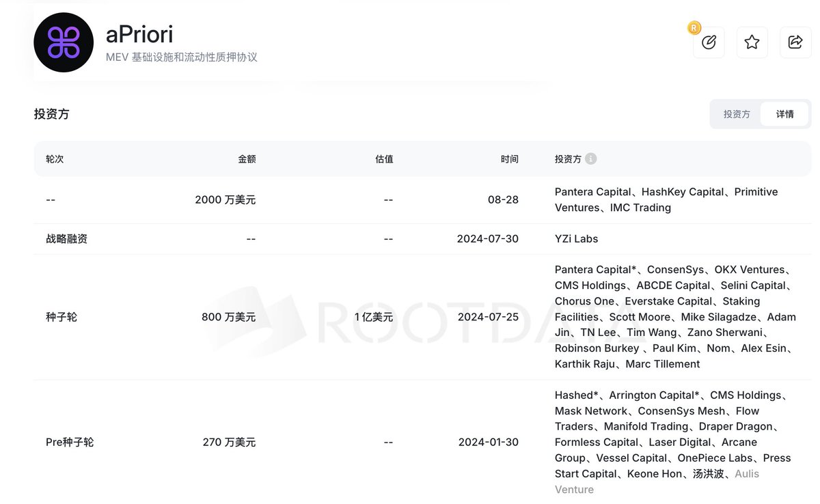820x504 pixels.
Task: Open the OKX Ventures investor link
Action: coord(750,270)
